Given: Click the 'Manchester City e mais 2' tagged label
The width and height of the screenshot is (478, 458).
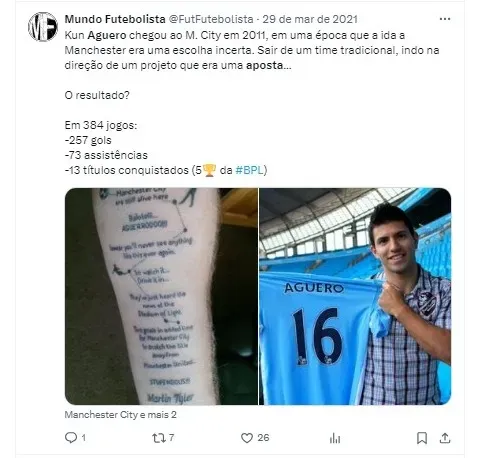Looking at the screenshot, I should click(x=120, y=415).
